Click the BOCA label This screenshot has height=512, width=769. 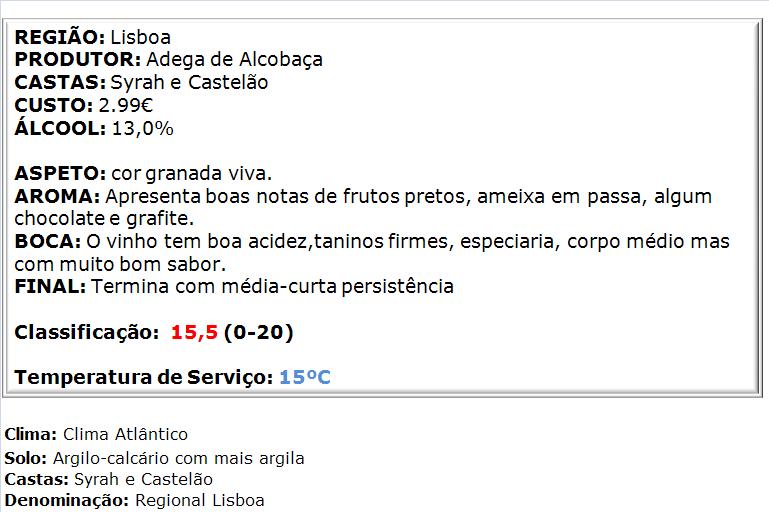pyautogui.click(x=48, y=241)
